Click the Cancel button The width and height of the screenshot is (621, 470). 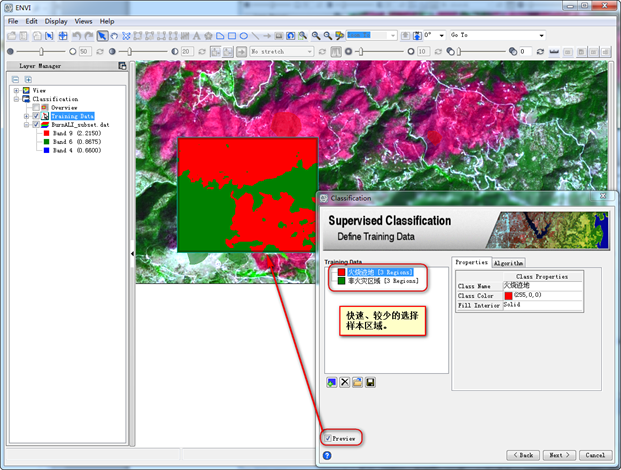click(x=595, y=455)
